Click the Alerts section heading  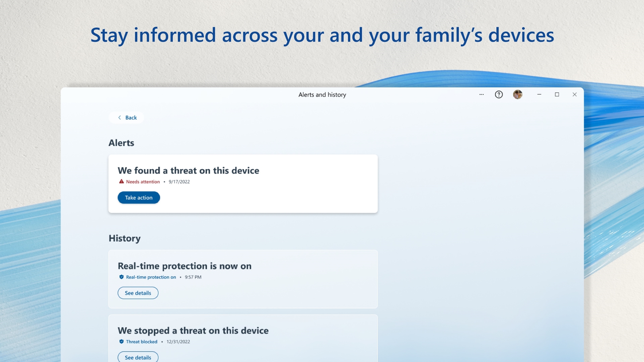[x=121, y=143]
